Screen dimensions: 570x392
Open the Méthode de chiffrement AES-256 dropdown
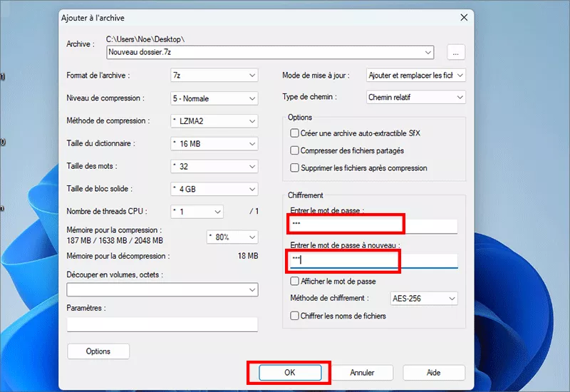[x=424, y=299]
